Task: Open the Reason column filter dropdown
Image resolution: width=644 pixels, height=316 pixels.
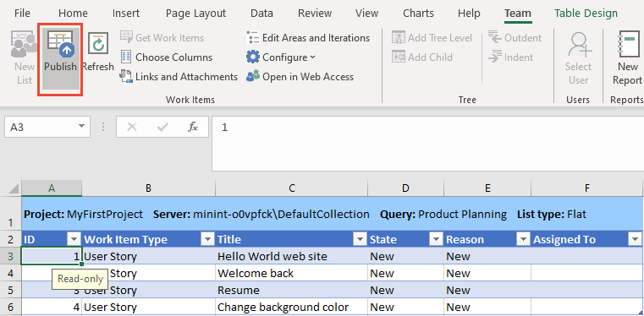Action: [523, 239]
